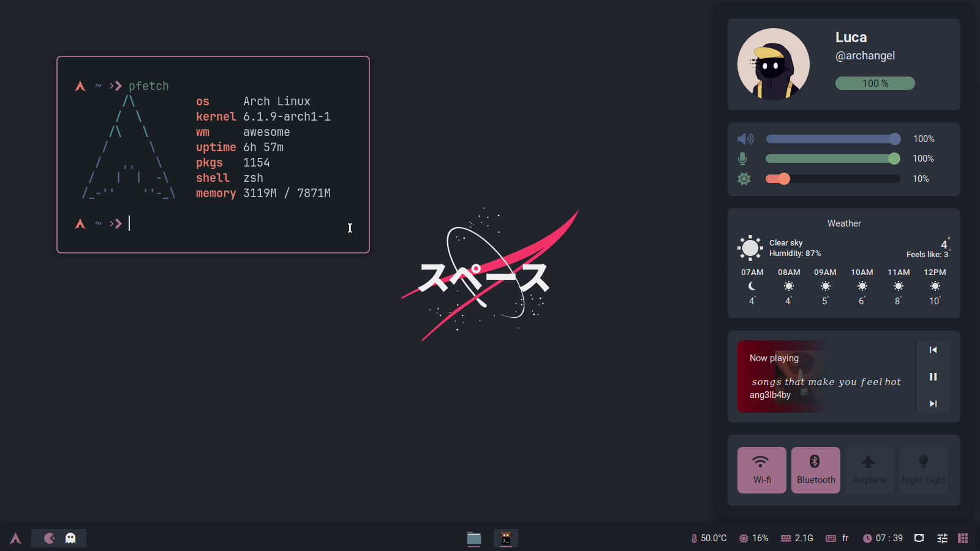
Task: Click the fr keyboard layout label
Action: [845, 538]
